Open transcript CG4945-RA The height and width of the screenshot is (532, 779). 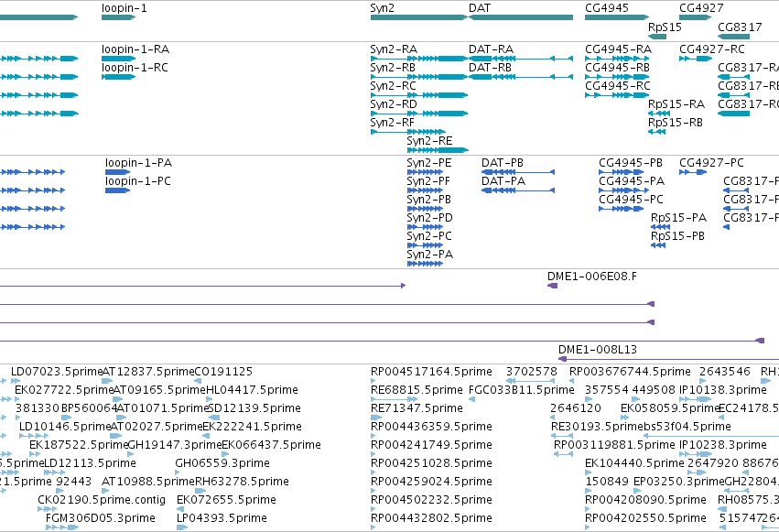(x=617, y=59)
